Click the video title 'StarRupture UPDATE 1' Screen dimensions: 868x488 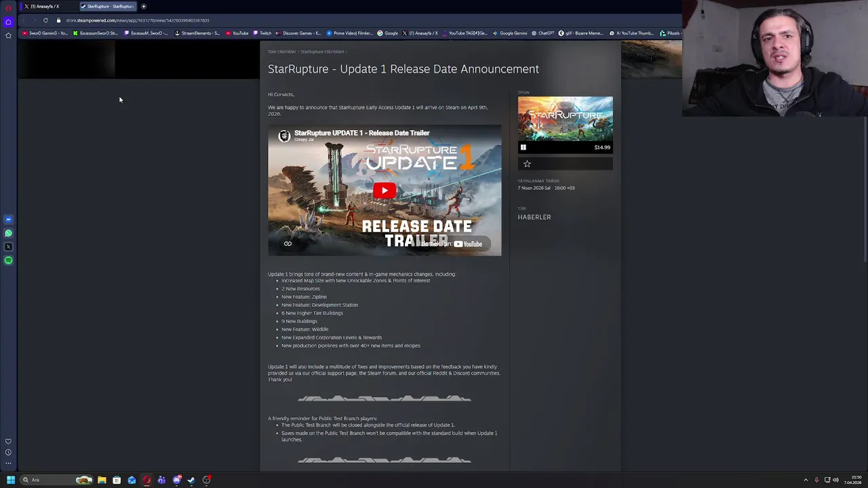point(361,133)
